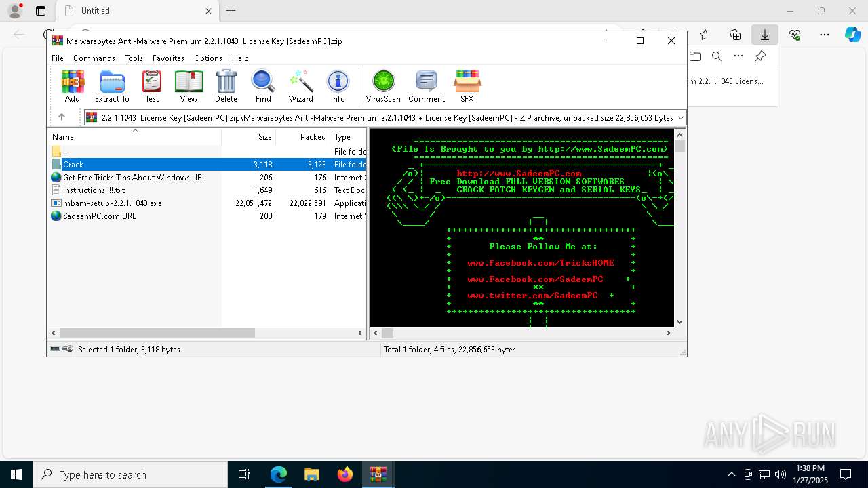Click WinRAR icon in taskbar
This screenshot has height=488, width=868.
pyautogui.click(x=378, y=474)
